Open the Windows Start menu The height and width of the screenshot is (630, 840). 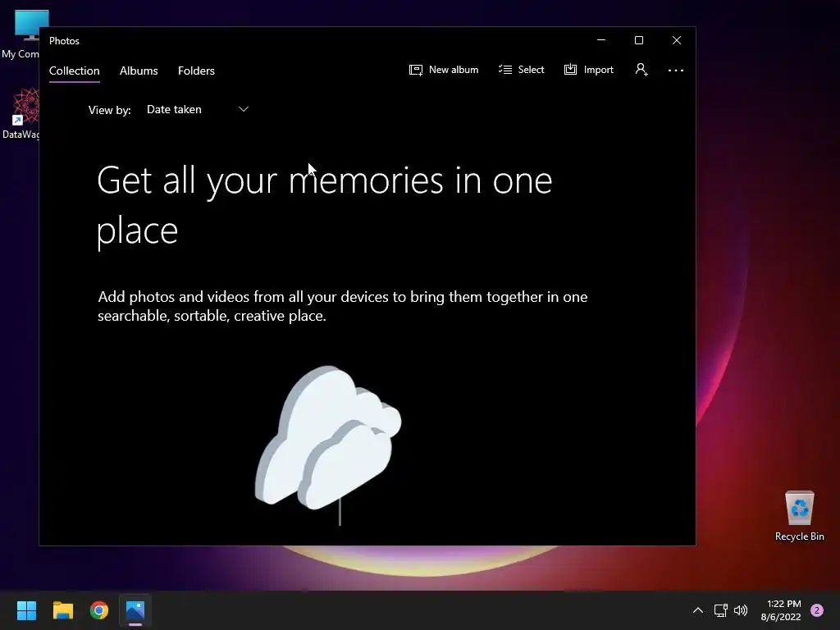click(26, 610)
